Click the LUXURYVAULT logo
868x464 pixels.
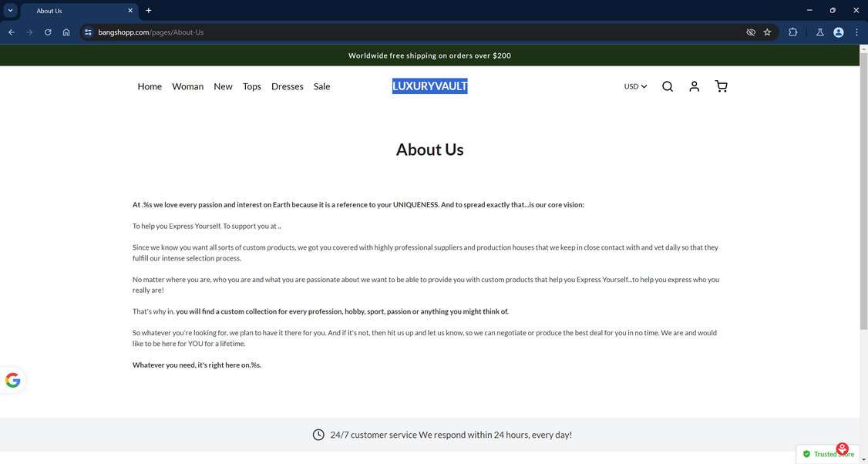429,86
